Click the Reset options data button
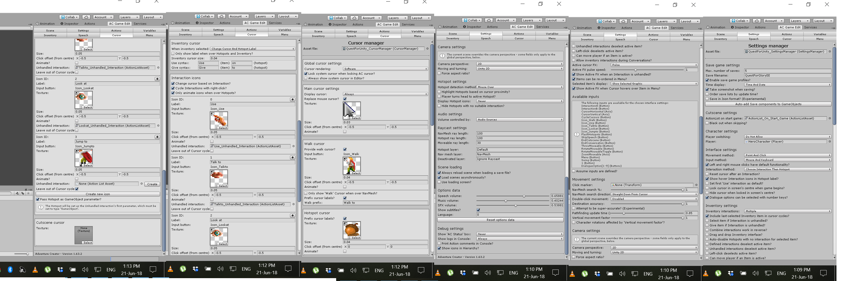Viewport: 868px width, 281px height. pos(500,220)
